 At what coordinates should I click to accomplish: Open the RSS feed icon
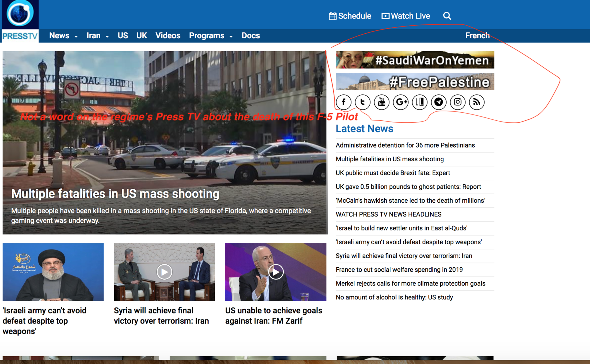(477, 102)
